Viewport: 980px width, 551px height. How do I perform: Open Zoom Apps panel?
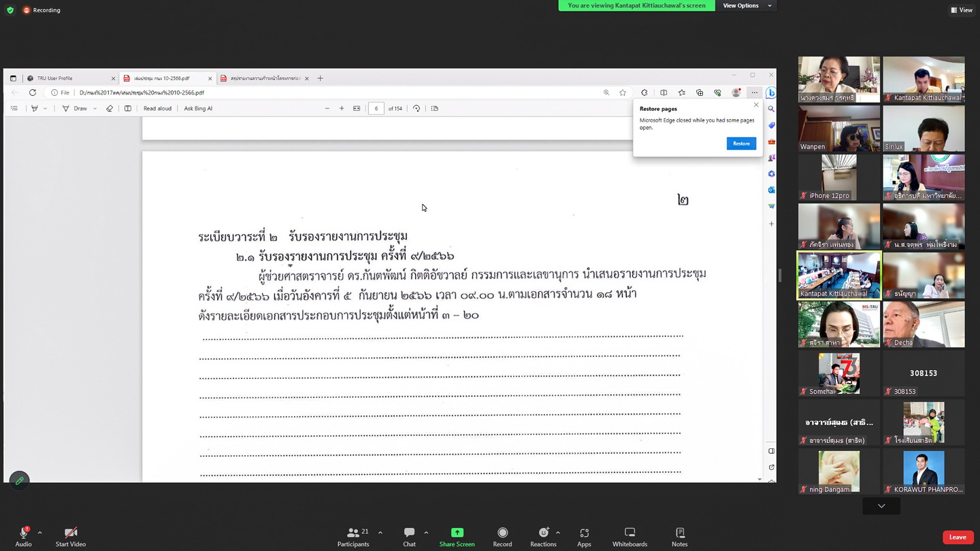click(584, 535)
